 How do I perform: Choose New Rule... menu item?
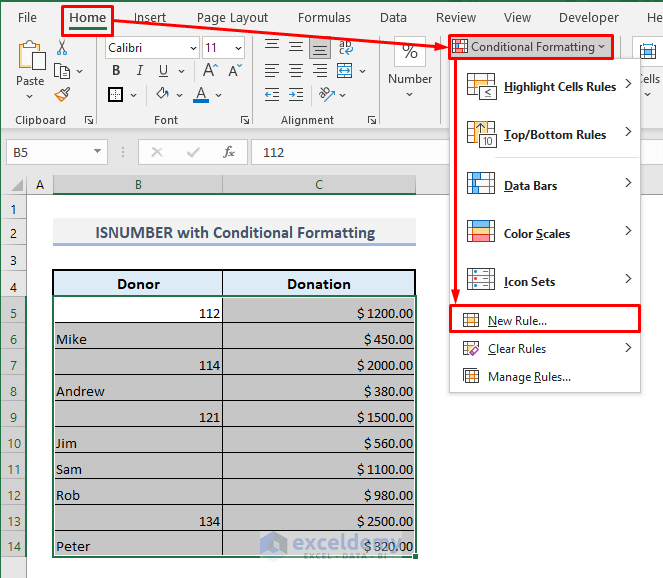[545, 321]
